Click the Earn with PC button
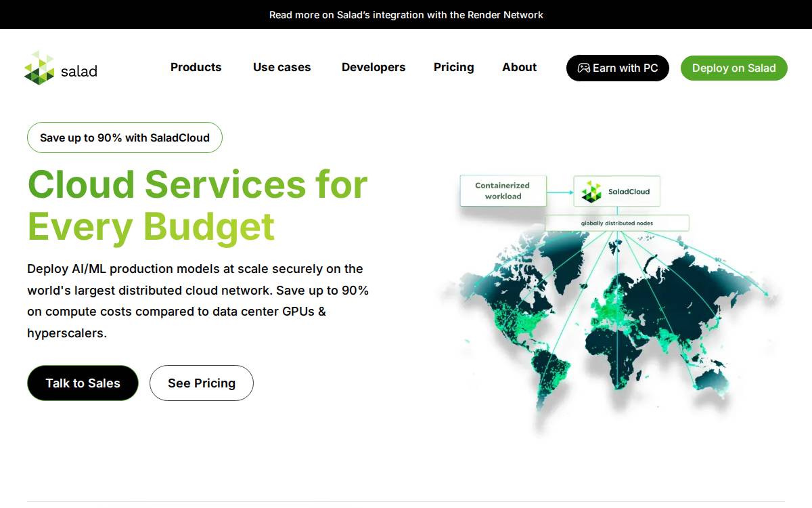 click(x=618, y=68)
